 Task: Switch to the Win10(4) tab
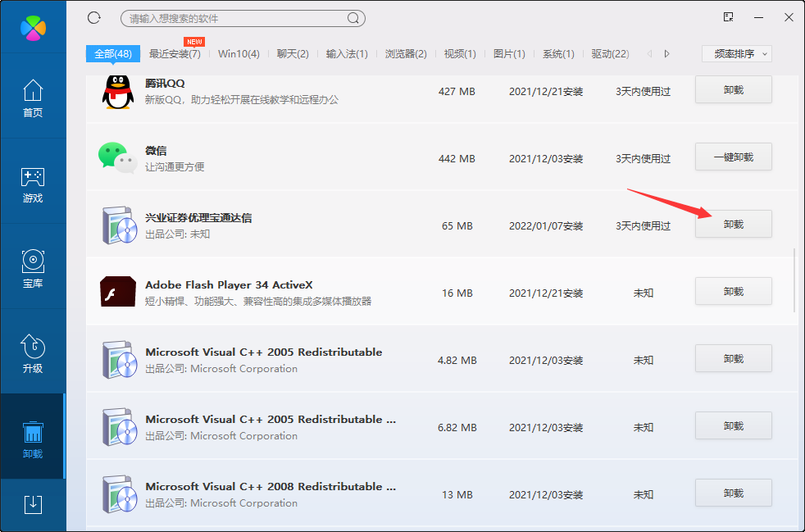pos(239,54)
